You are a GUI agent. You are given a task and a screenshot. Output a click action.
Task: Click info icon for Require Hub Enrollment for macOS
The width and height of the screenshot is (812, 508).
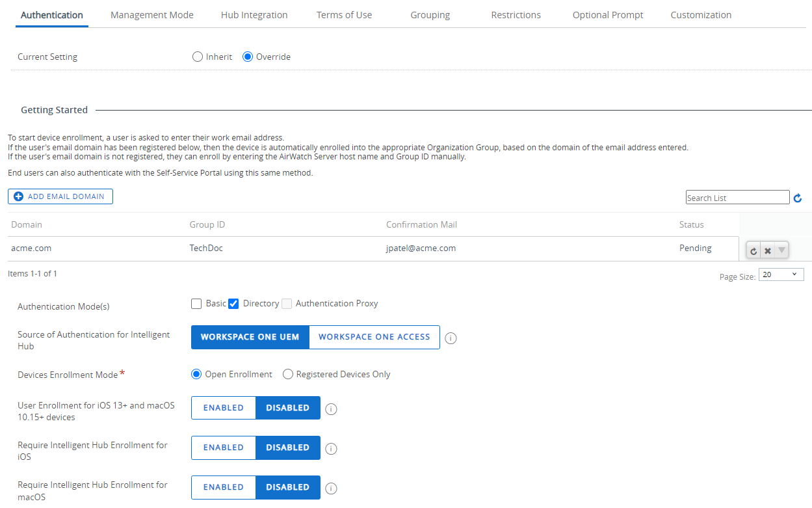[331, 488]
